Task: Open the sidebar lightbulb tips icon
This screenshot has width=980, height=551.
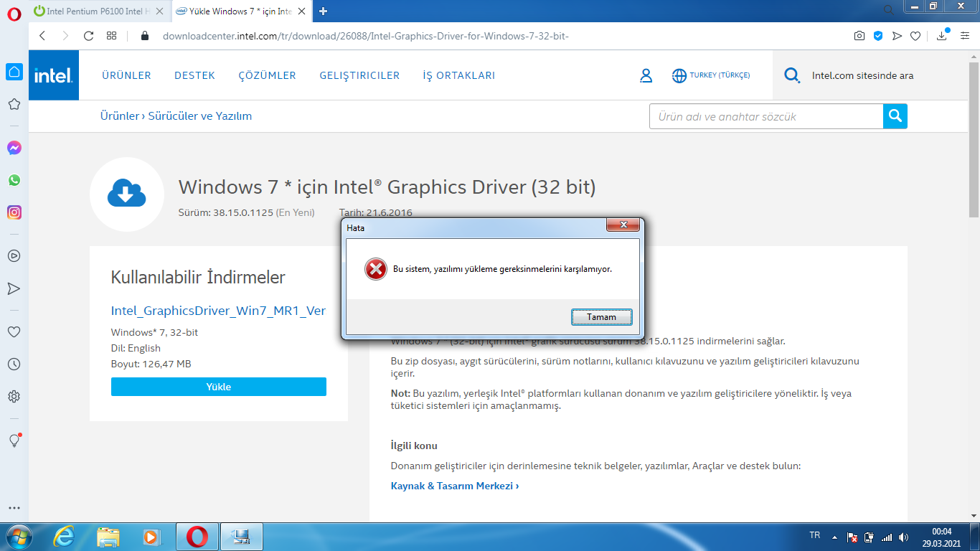Action: coord(14,441)
